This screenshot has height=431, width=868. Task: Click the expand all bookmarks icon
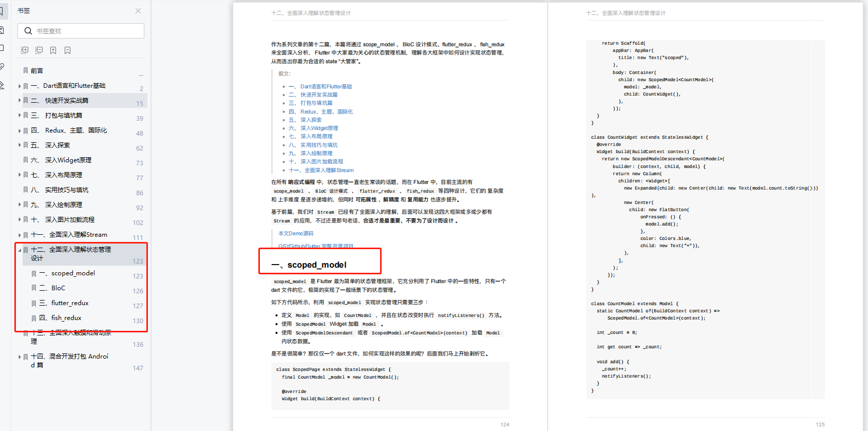tap(25, 50)
